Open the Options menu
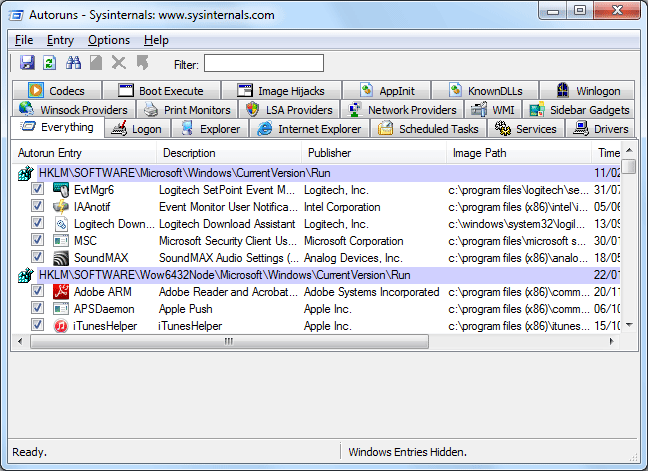648x471 pixels. (x=109, y=40)
